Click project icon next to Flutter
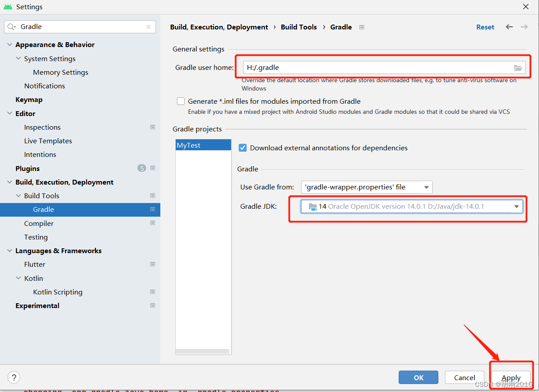The image size is (539, 392). click(x=152, y=264)
